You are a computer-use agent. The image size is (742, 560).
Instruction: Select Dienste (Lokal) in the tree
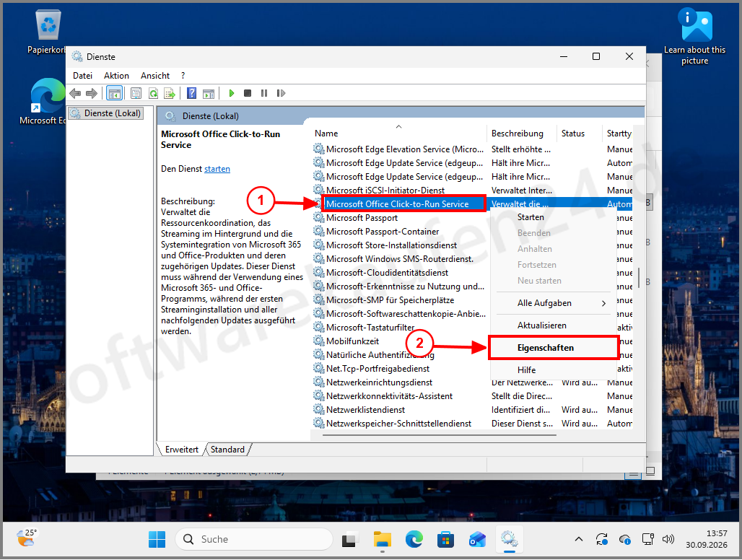(107, 113)
